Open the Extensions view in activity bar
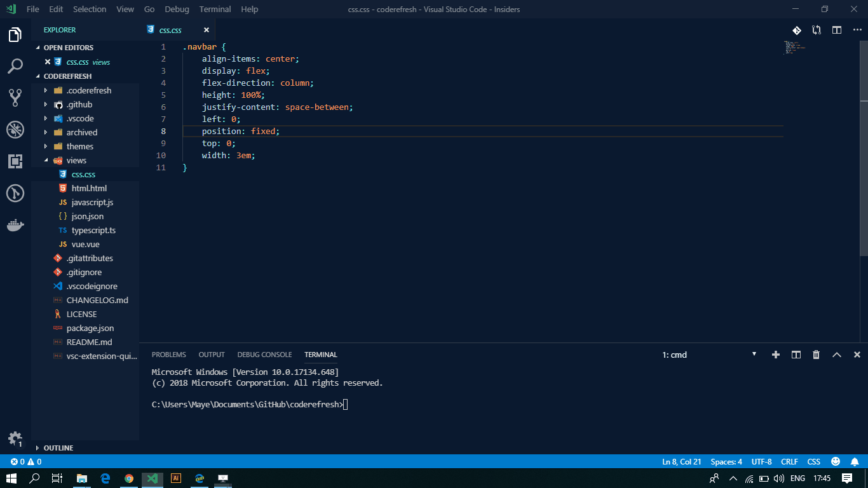Viewport: 868px width, 488px height. tap(15, 161)
